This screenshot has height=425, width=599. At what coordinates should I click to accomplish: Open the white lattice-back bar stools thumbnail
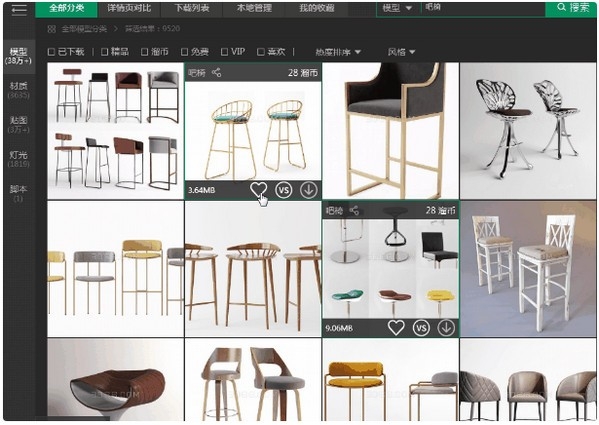pos(528,269)
